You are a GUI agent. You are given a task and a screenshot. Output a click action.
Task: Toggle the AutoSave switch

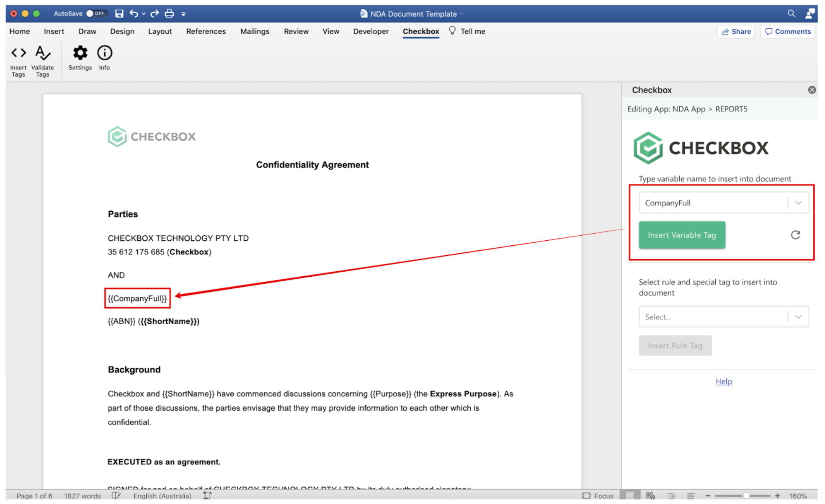tap(96, 13)
